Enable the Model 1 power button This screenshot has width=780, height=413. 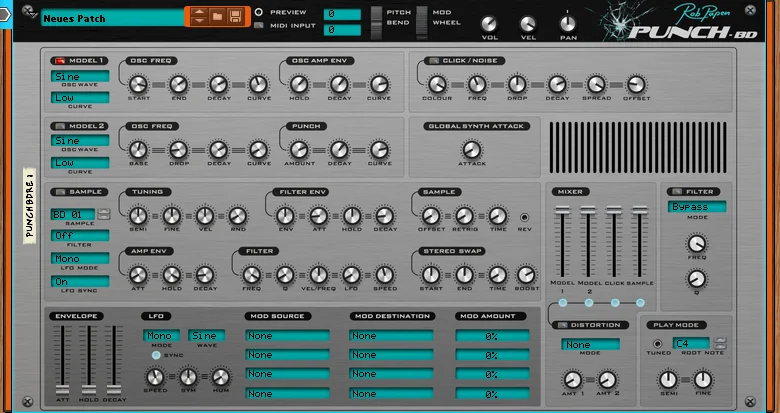[x=60, y=61]
